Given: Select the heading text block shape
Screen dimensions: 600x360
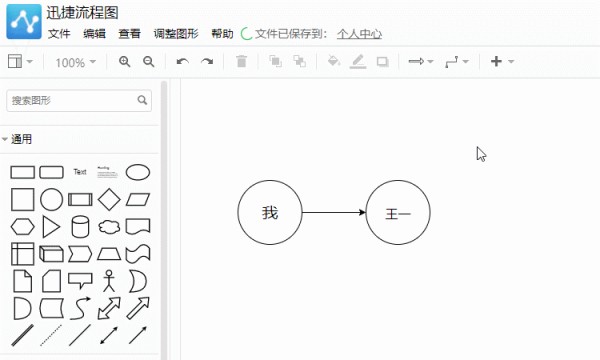Looking at the screenshot, I should coord(108,172).
